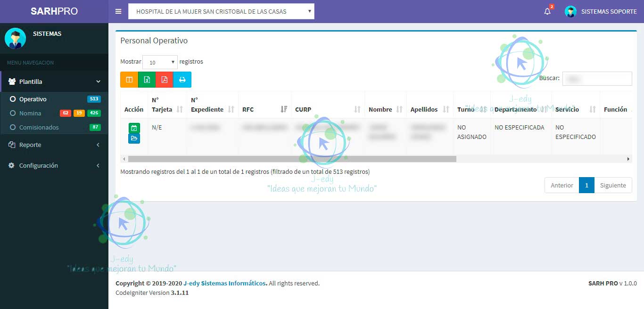This screenshot has width=644, height=309.
Task: Open the blue folder action for the record
Action: (134, 138)
